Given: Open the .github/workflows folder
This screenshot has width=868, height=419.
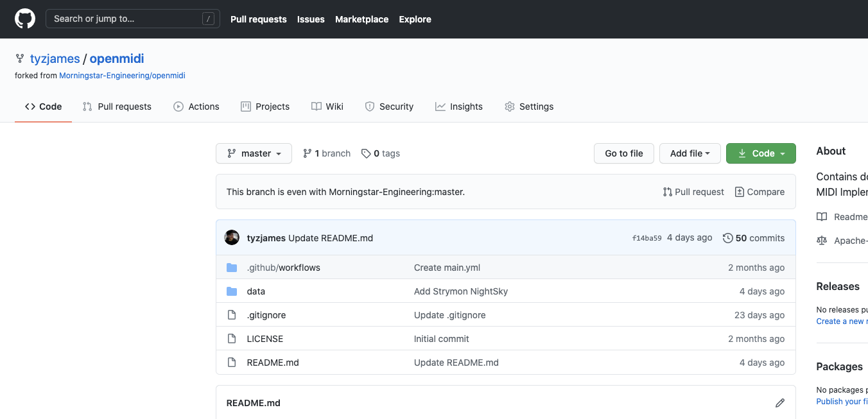Looking at the screenshot, I should click(283, 268).
